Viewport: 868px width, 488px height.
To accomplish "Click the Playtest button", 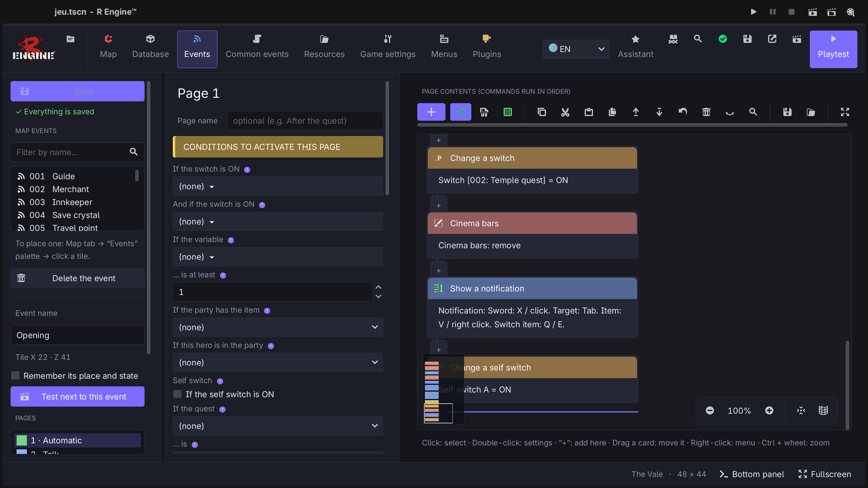I will coord(833,49).
